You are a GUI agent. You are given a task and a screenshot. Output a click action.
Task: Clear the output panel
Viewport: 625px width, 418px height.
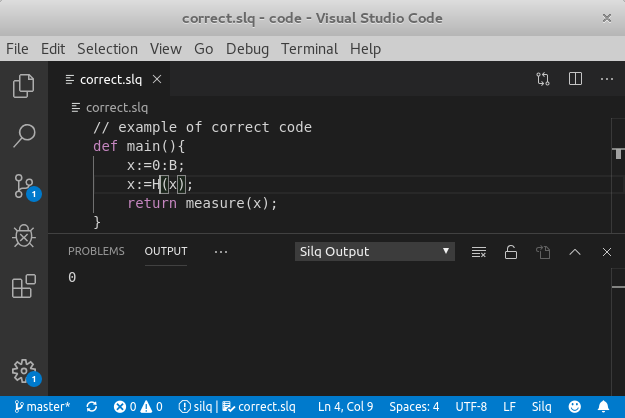(479, 252)
